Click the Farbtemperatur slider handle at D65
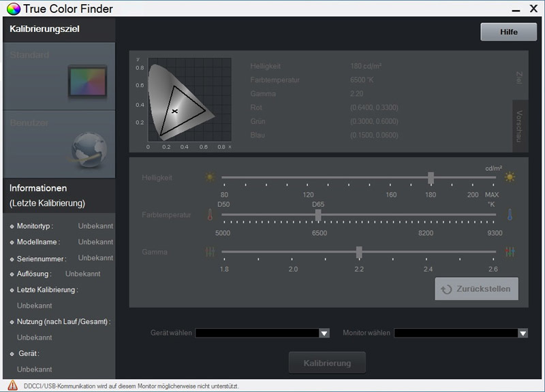 coord(318,215)
